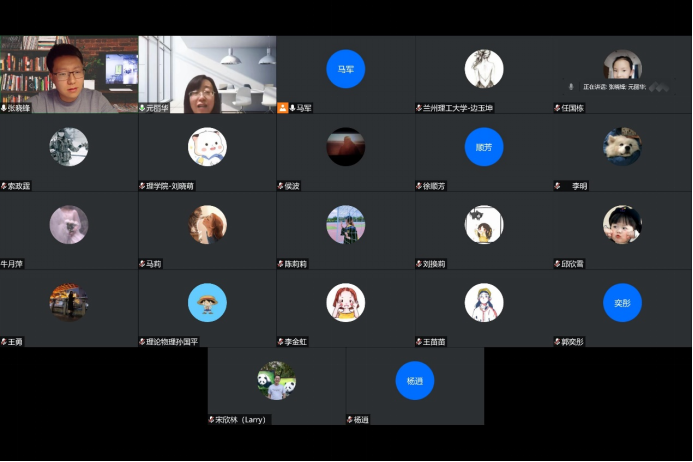Click the orange host icon beside 马军

click(283, 108)
